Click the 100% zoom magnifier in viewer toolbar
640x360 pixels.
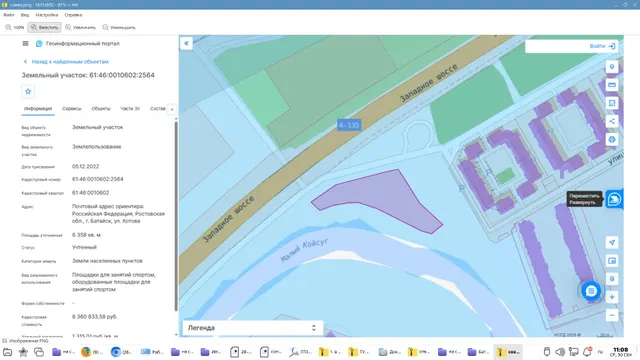tap(15, 27)
